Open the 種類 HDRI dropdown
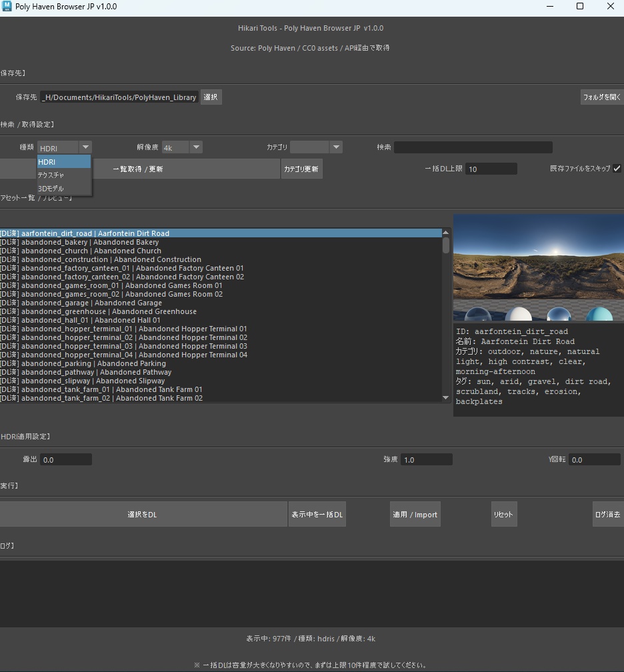 [64, 147]
